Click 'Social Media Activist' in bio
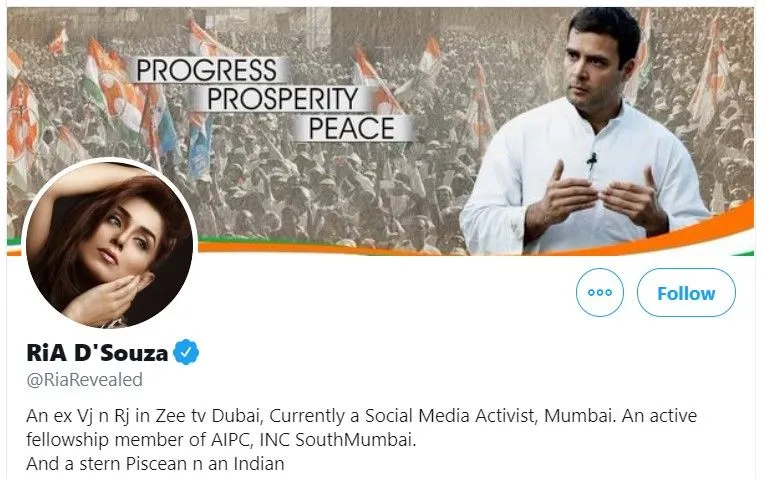This screenshot has height=479, width=766. pyautogui.click(x=449, y=416)
